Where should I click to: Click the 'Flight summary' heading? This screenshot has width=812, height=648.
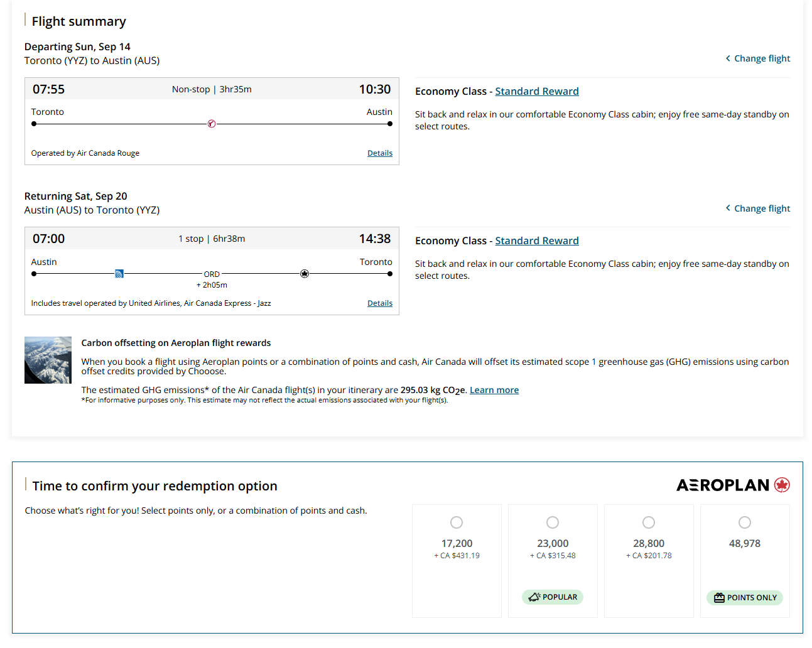(x=79, y=21)
